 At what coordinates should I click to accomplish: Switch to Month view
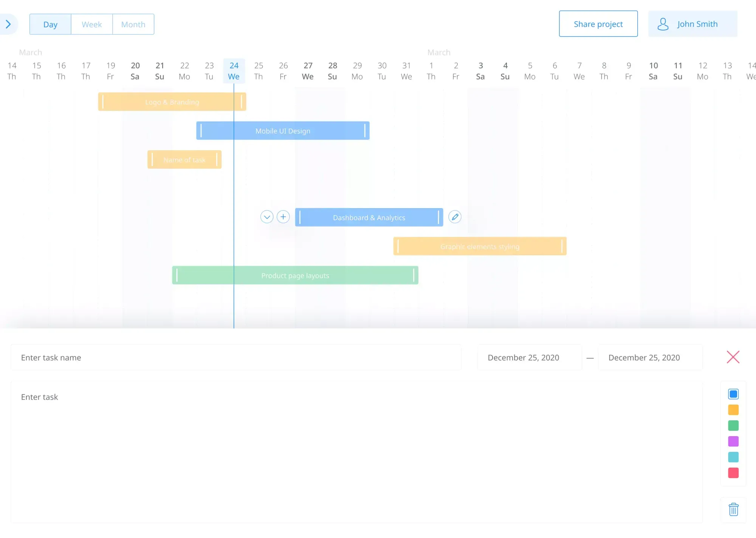click(x=133, y=24)
